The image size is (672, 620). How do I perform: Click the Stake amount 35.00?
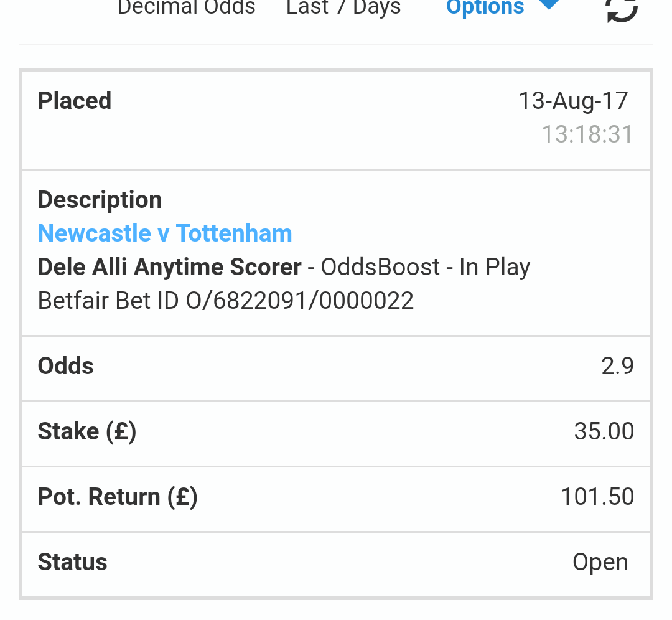(x=604, y=431)
